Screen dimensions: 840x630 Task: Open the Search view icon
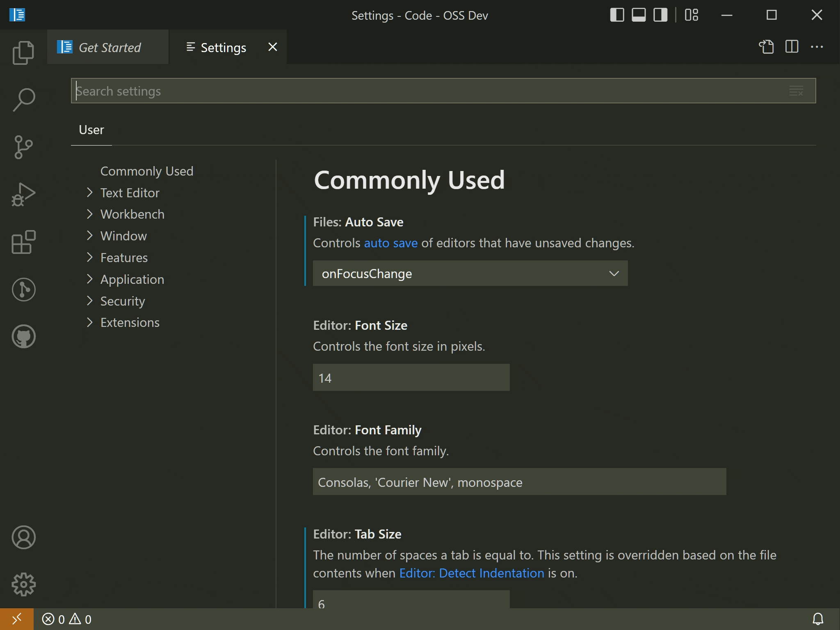coord(23,100)
